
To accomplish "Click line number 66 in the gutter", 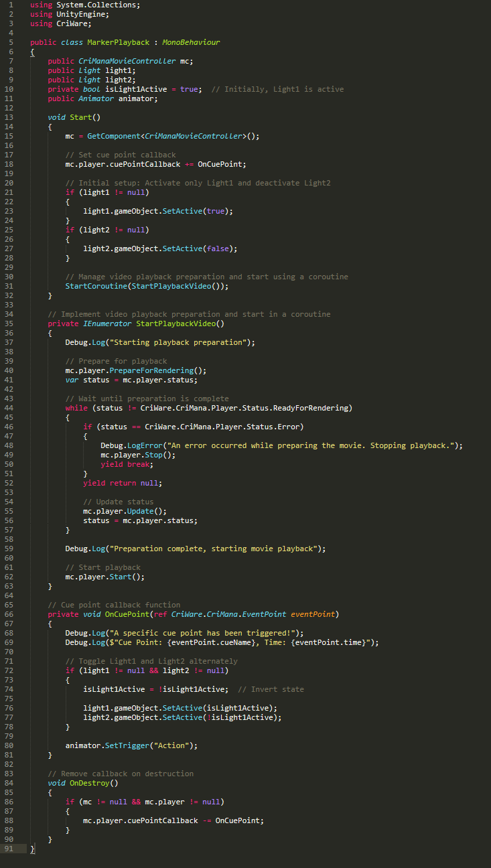I will 8,614.
